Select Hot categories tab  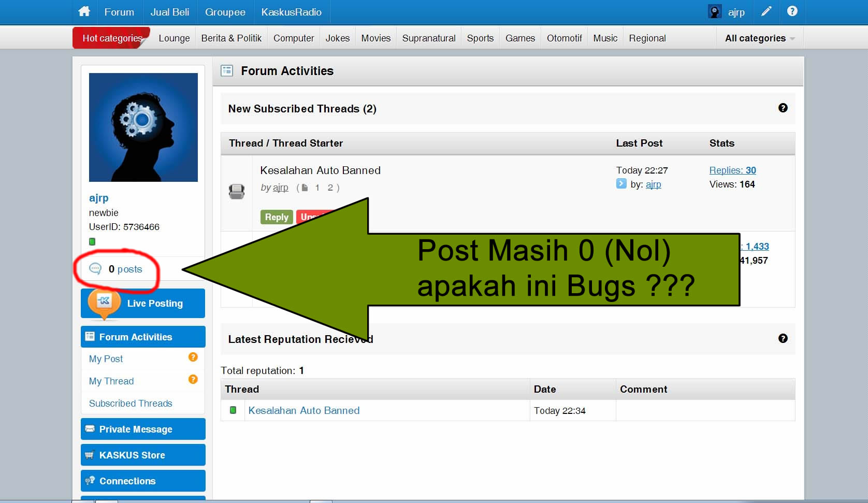click(112, 38)
